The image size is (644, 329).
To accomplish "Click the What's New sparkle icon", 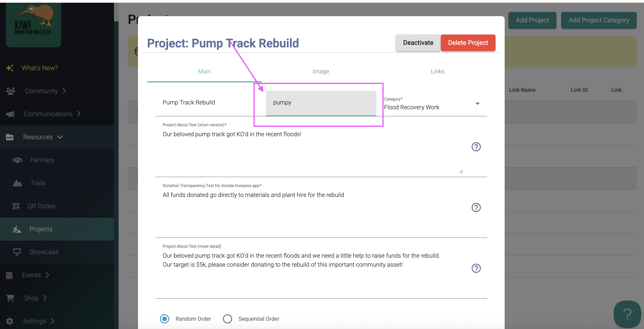I will tap(10, 68).
